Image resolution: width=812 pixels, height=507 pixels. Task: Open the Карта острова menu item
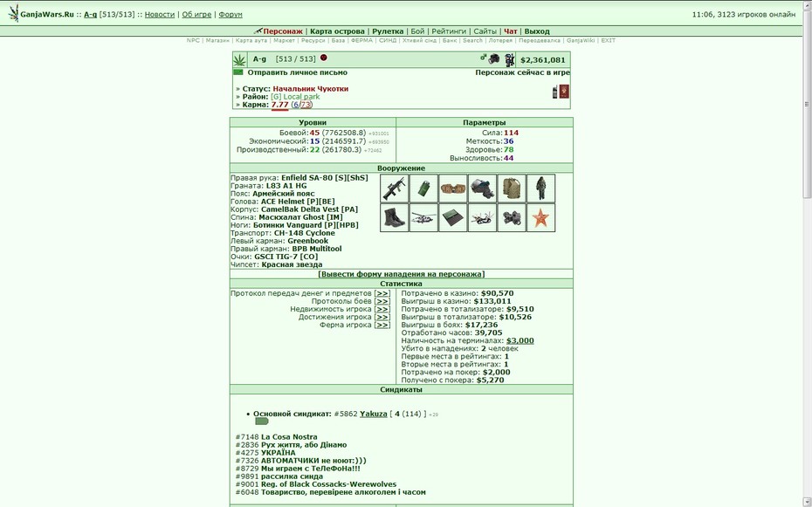coord(337,31)
